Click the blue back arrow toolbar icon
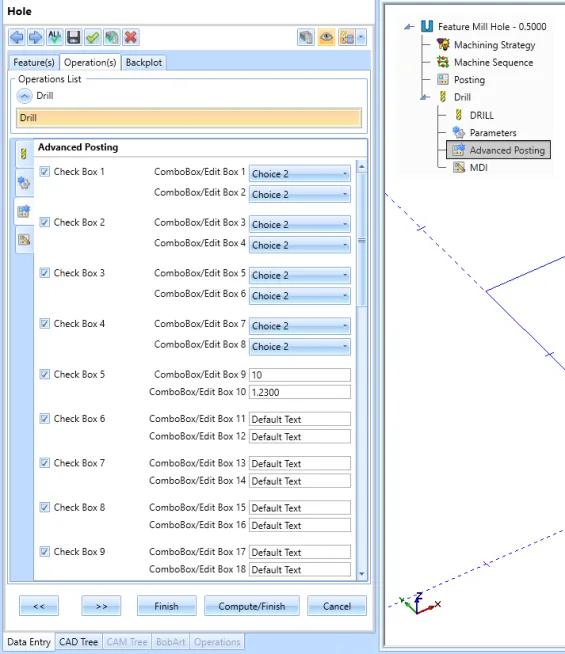The height and width of the screenshot is (654, 565). pyautogui.click(x=16, y=38)
